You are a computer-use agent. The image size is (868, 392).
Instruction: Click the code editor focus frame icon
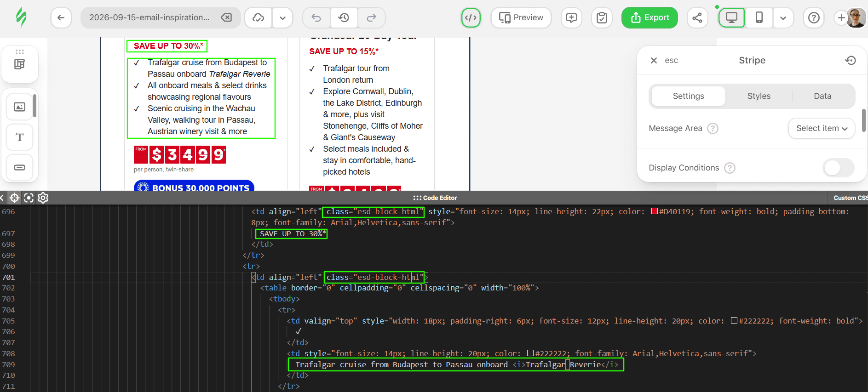29,198
